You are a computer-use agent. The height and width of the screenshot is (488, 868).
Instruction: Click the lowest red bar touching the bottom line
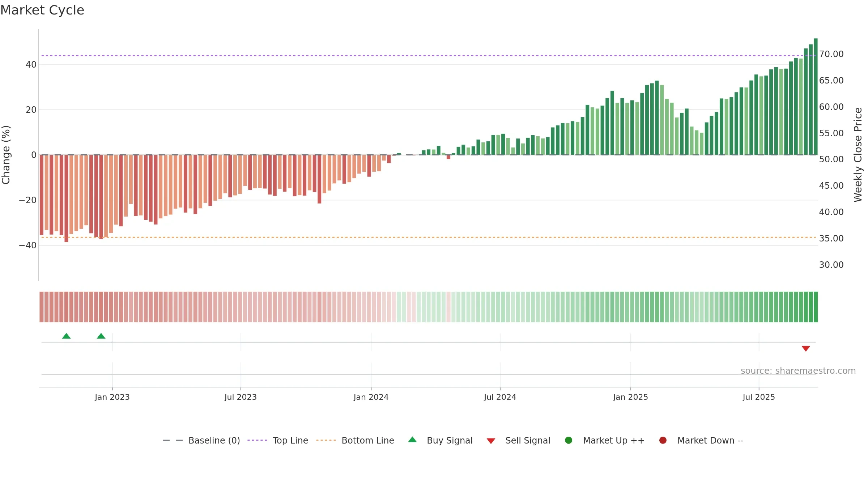(67, 198)
